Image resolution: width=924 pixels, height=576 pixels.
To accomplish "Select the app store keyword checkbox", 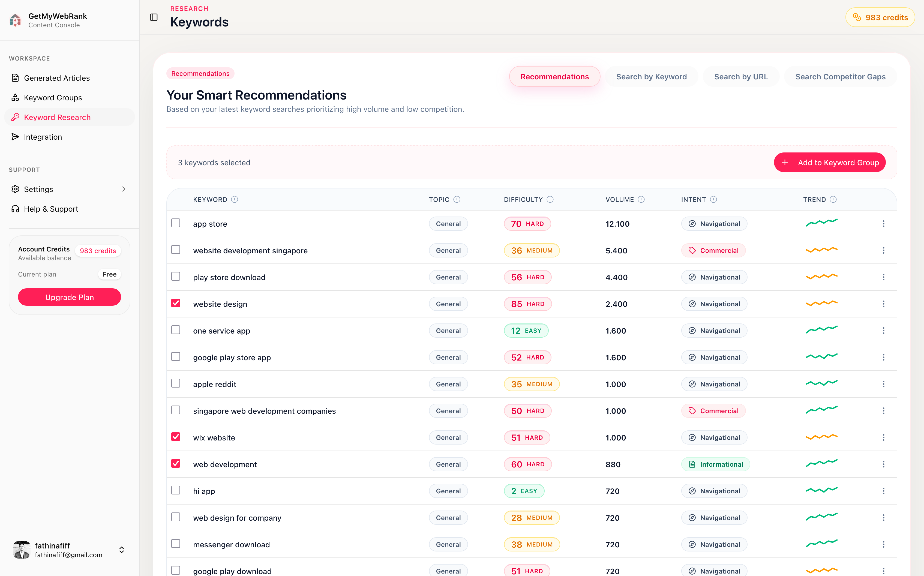I will click(x=176, y=223).
